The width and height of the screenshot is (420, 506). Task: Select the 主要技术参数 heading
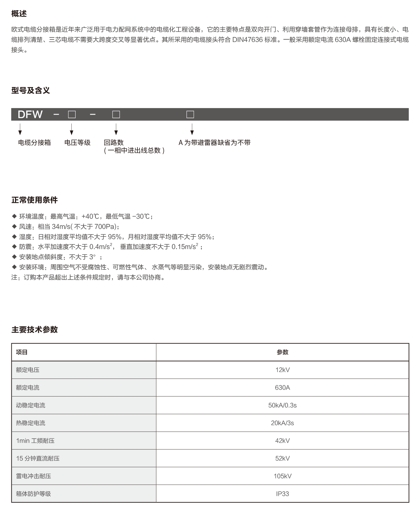(x=34, y=330)
